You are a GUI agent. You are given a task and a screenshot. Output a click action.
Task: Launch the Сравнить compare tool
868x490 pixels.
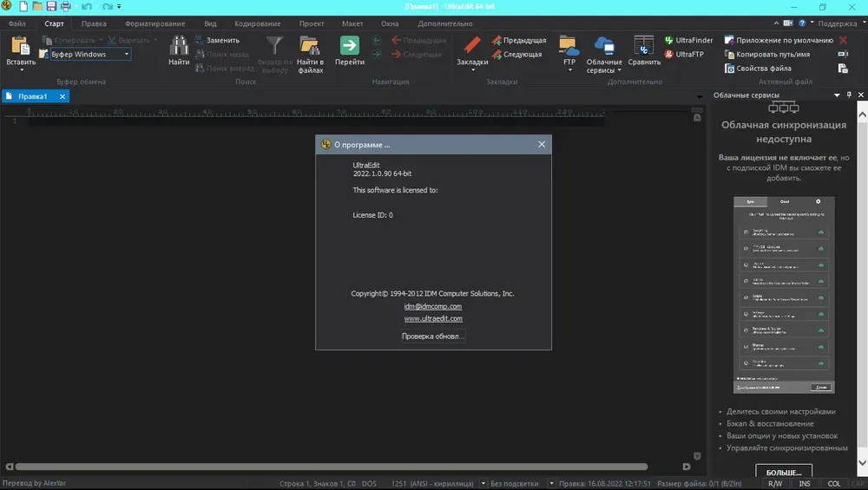coord(644,51)
